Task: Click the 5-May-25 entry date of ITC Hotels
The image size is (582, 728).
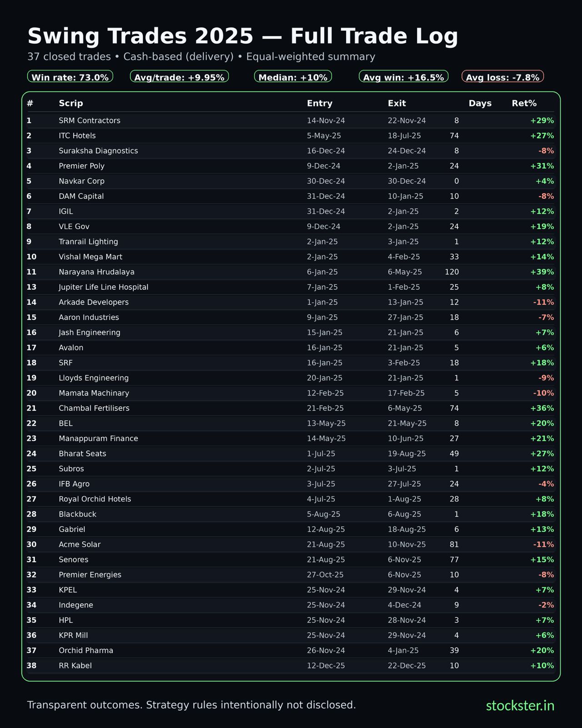Action: click(x=324, y=136)
